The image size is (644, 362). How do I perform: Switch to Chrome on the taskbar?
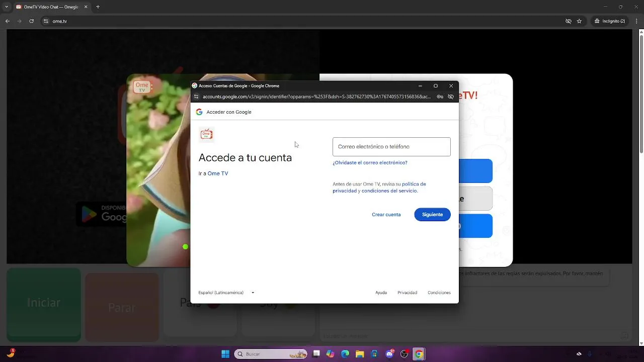click(x=419, y=354)
